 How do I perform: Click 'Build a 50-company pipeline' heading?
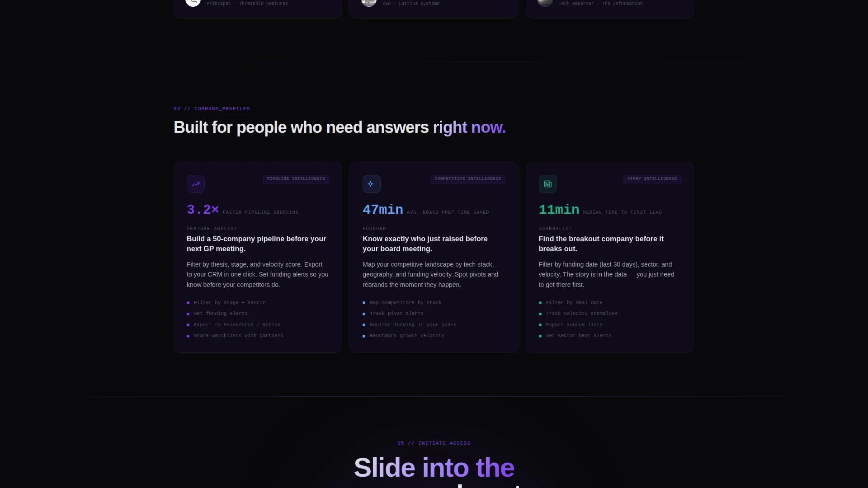(256, 244)
